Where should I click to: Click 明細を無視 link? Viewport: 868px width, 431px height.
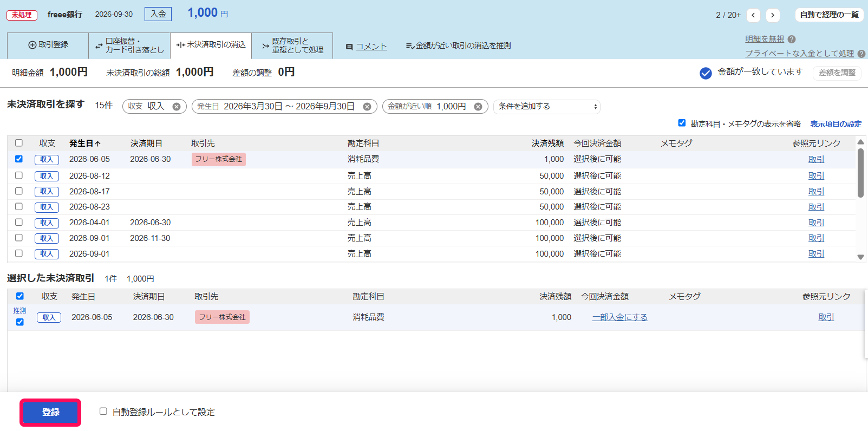click(x=765, y=39)
